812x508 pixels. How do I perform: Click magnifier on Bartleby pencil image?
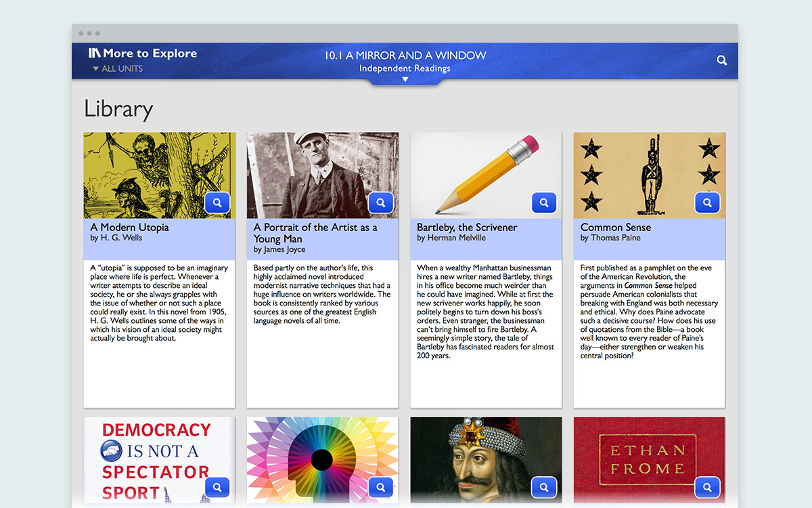click(x=544, y=203)
